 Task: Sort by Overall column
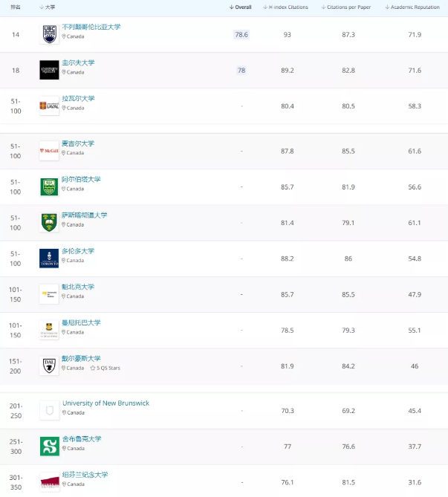click(240, 7)
